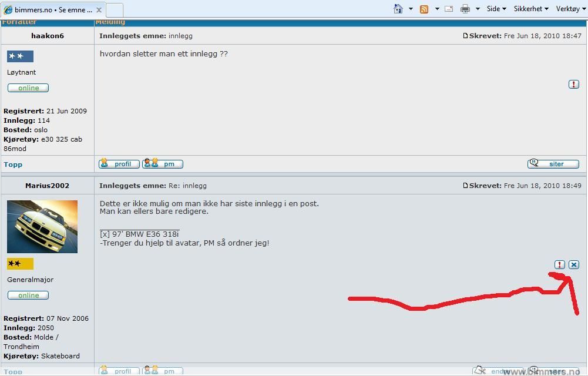
Task: Open haakon6's profil button
Action: [119, 164]
